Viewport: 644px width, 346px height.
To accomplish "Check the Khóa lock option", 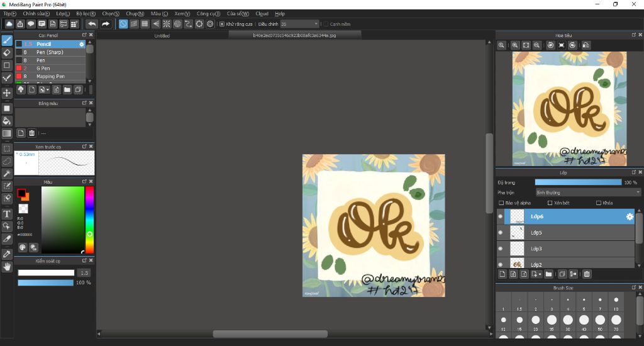I will (599, 203).
